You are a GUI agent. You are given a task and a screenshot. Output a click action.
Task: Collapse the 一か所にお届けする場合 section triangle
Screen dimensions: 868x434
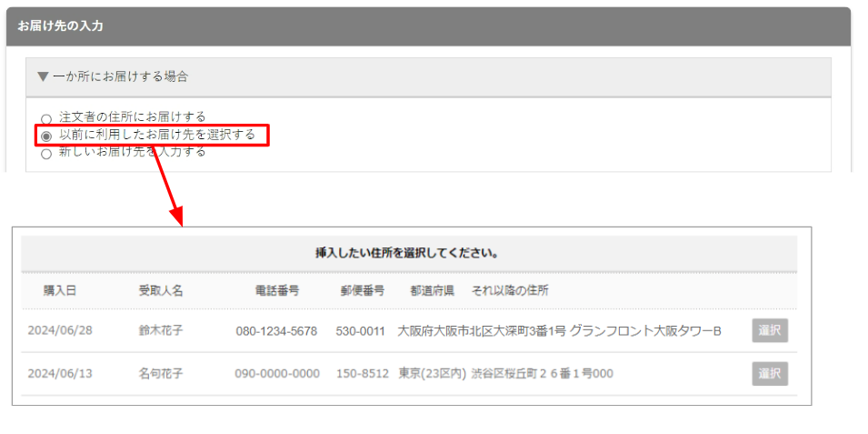[x=42, y=77]
